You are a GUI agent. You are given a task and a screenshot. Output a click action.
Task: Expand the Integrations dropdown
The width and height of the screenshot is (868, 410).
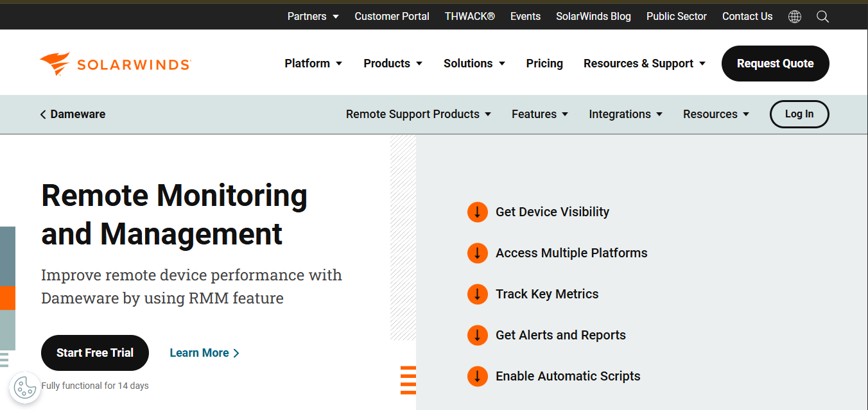(625, 114)
